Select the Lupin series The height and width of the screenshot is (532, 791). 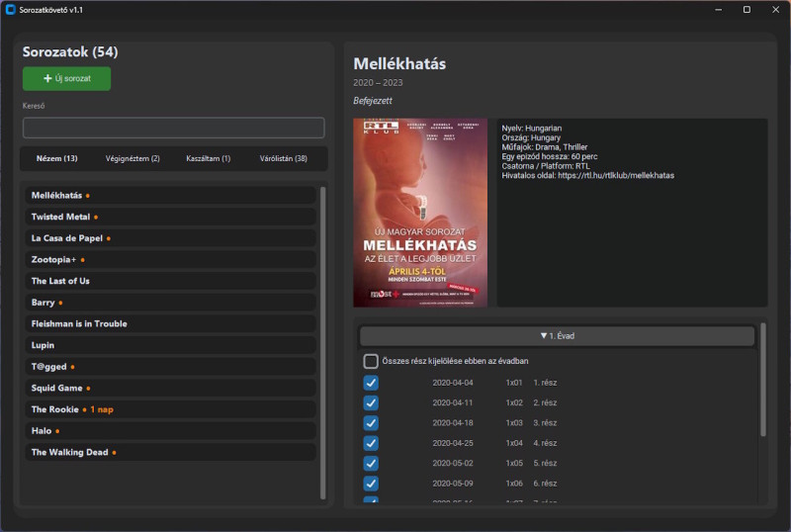click(x=170, y=345)
